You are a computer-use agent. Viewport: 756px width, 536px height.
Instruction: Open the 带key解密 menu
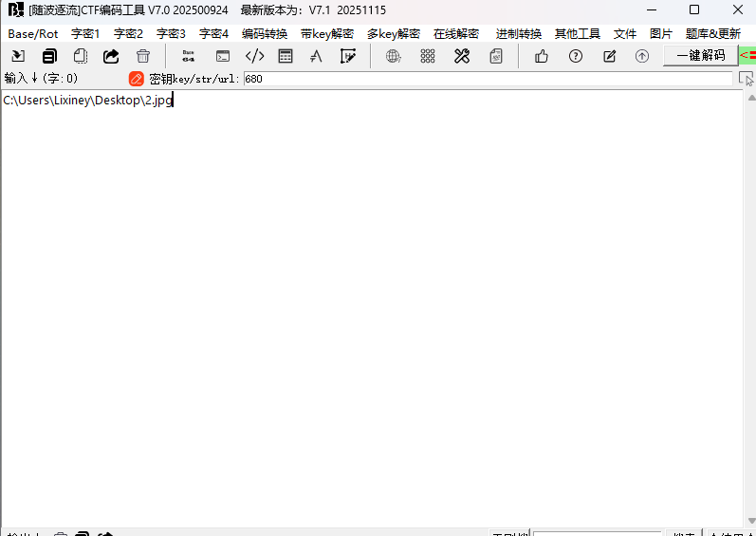pos(327,34)
